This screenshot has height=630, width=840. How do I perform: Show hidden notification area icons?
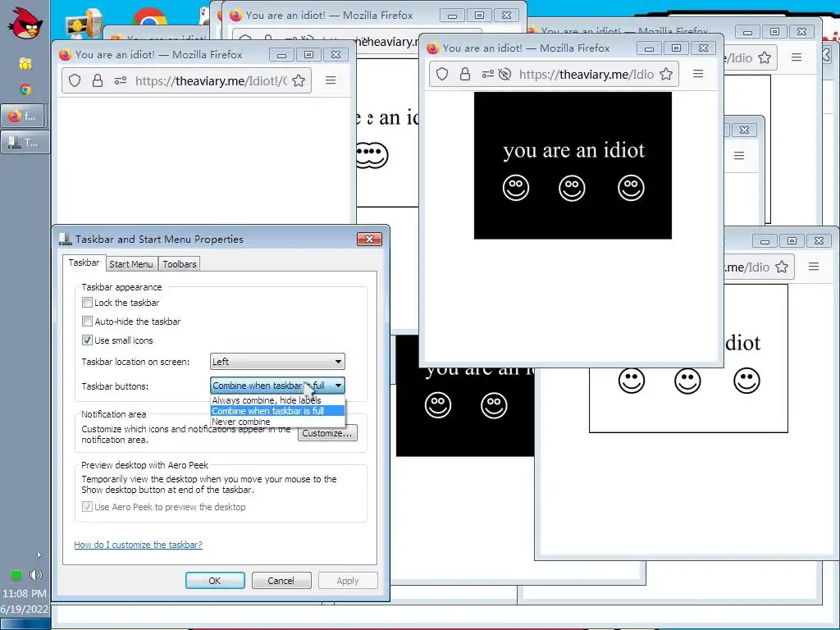tap(39, 555)
